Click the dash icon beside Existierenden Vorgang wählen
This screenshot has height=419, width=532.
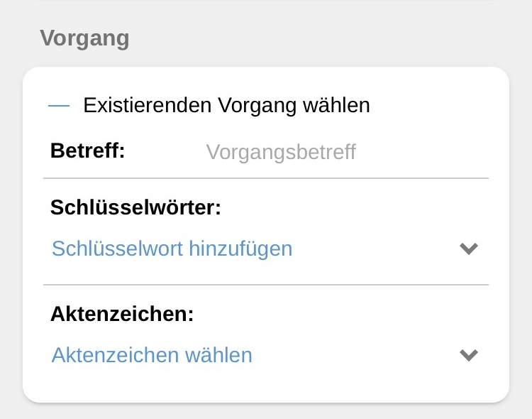click(x=59, y=106)
